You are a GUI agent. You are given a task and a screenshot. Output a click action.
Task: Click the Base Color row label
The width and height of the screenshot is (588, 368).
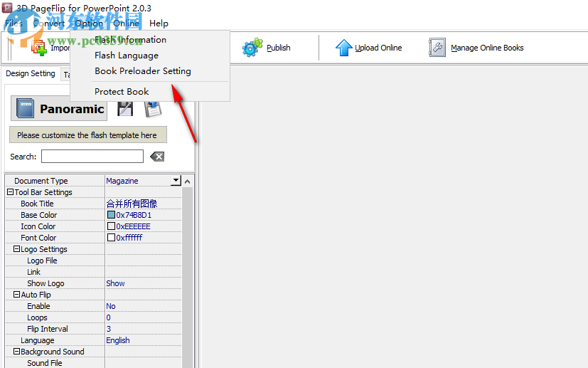38,215
